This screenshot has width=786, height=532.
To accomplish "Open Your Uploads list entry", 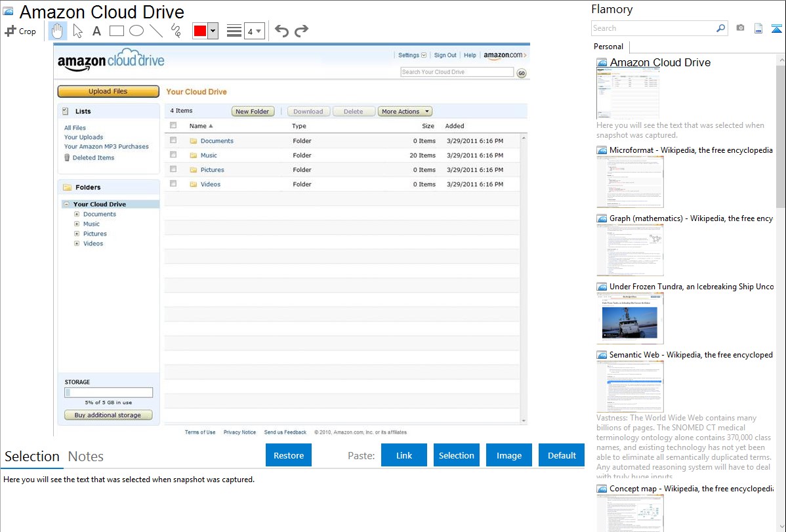I will click(84, 137).
